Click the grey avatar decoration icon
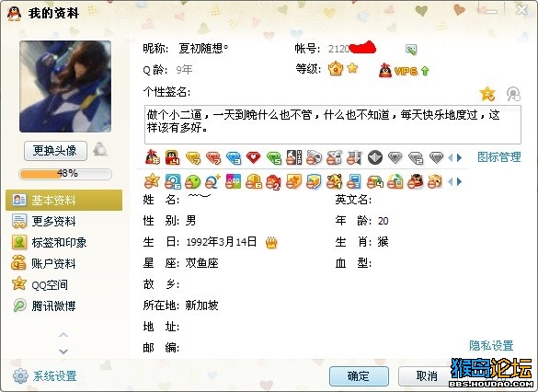538x392 pixels. (x=100, y=150)
